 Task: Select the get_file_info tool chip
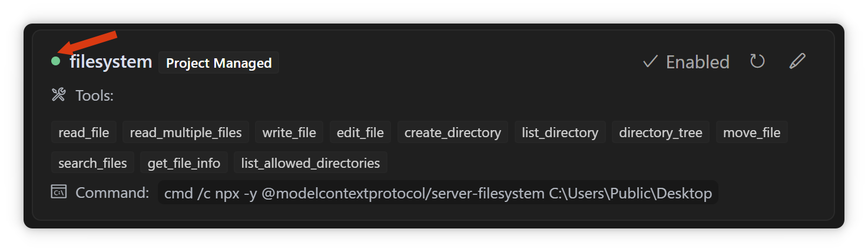tap(184, 163)
